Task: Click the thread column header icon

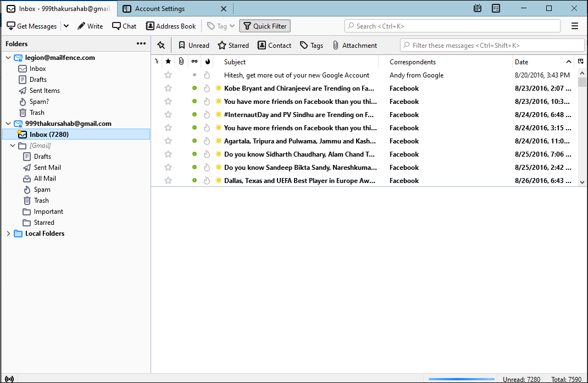Action: pyautogui.click(x=157, y=62)
